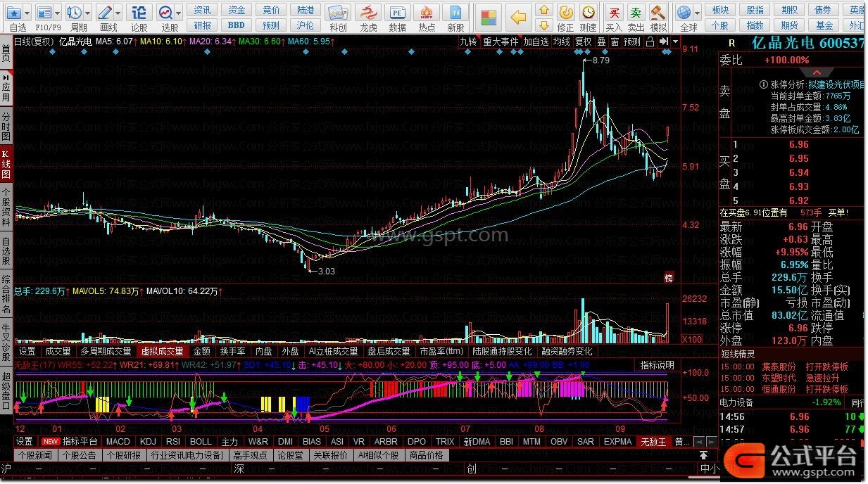Open the 选股 stock screener icon

click(166, 13)
